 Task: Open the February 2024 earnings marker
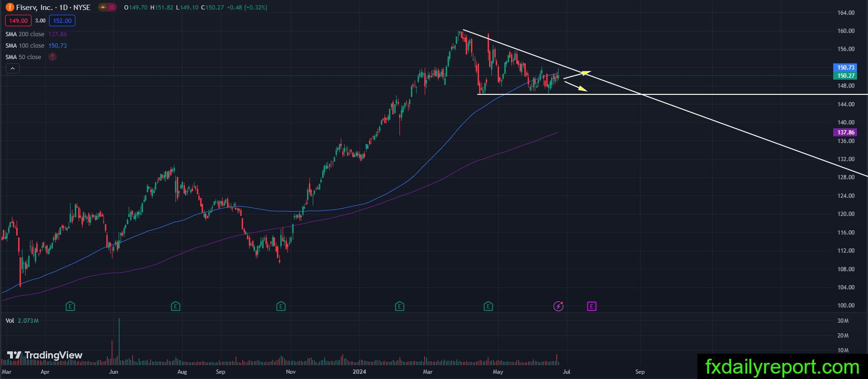(x=399, y=306)
